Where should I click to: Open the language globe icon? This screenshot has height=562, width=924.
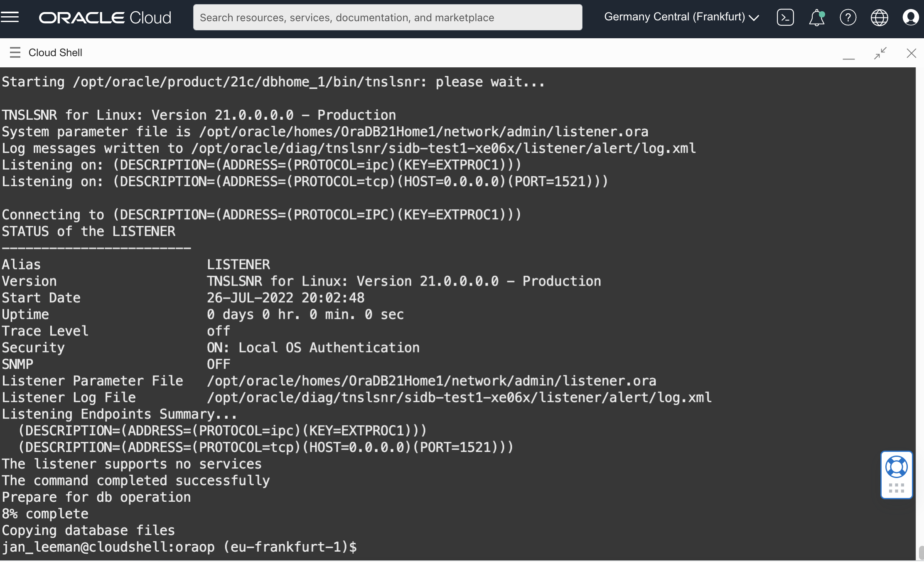[x=880, y=17]
